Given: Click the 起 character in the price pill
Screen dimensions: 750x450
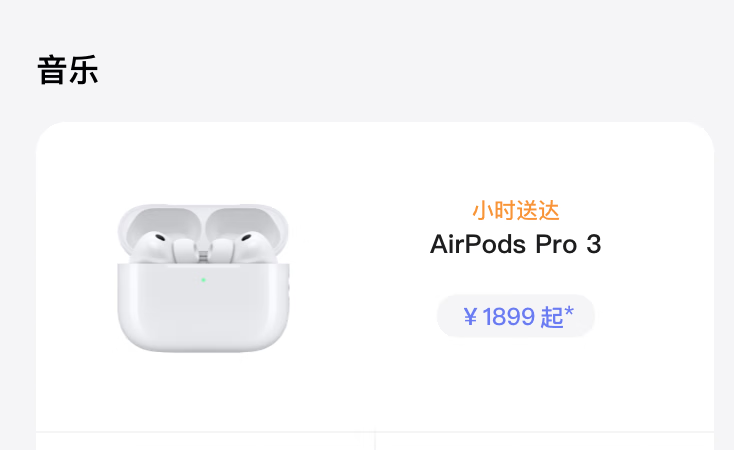Looking at the screenshot, I should 551,317.
